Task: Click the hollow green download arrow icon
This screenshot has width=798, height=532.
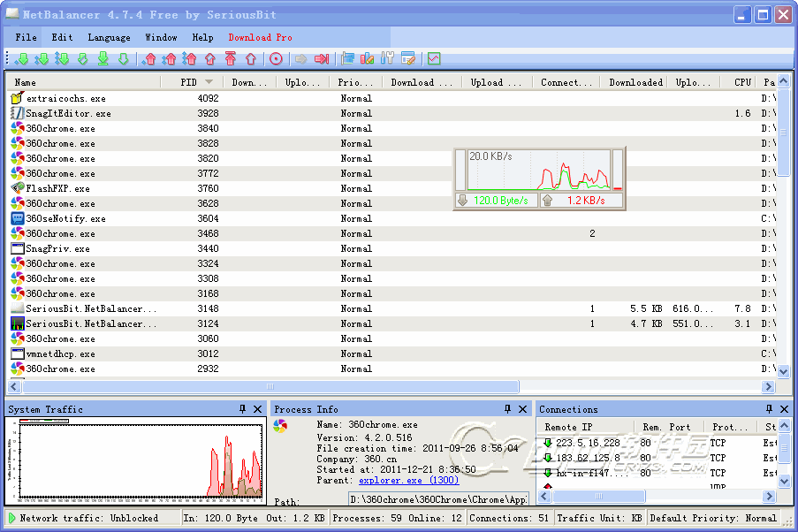Action: (123, 59)
